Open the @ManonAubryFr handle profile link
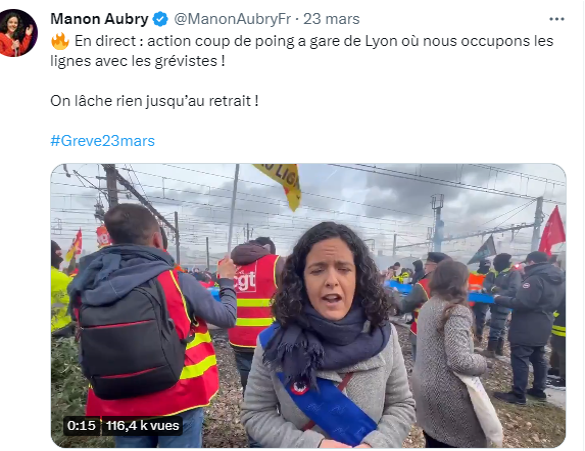Viewport: 585px width, 451px height. click(x=232, y=19)
